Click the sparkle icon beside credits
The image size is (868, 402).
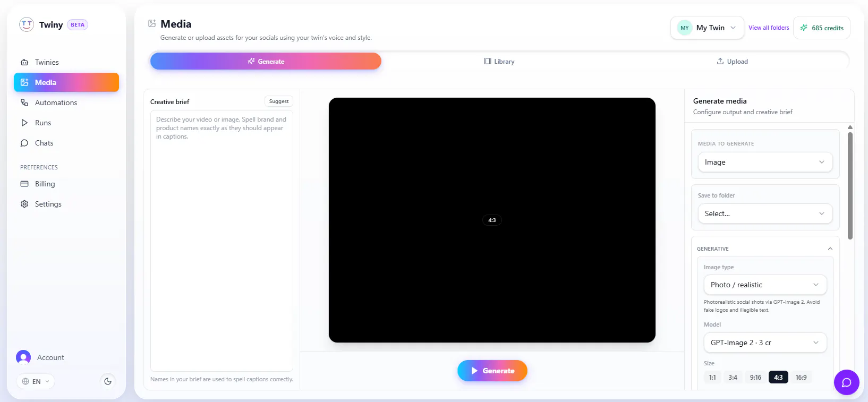point(804,28)
